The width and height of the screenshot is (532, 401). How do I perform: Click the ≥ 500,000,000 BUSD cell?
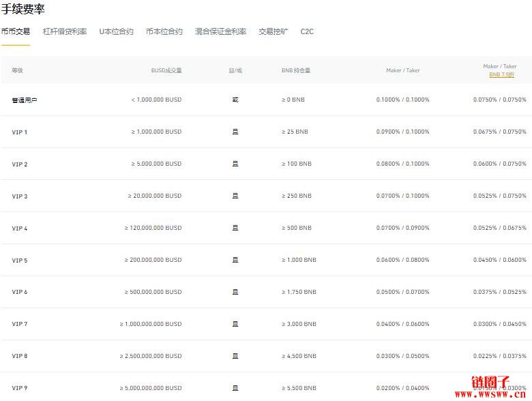153,292
